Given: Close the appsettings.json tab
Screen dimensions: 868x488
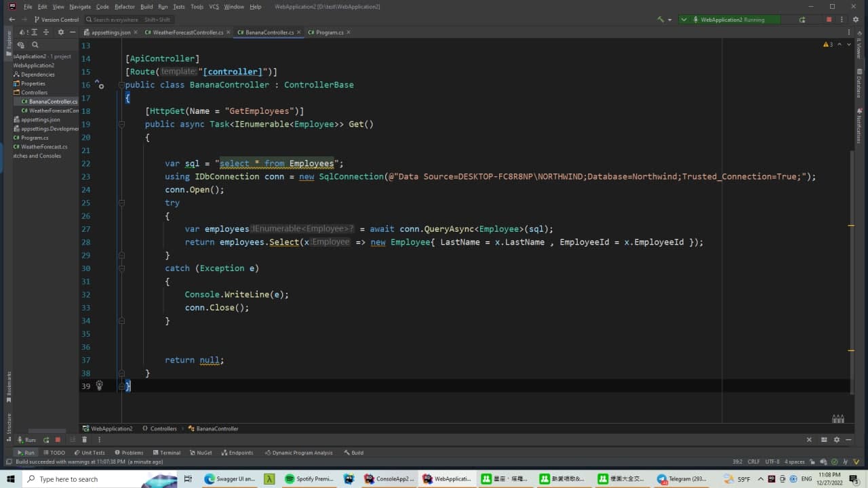Looking at the screenshot, I should 136,32.
